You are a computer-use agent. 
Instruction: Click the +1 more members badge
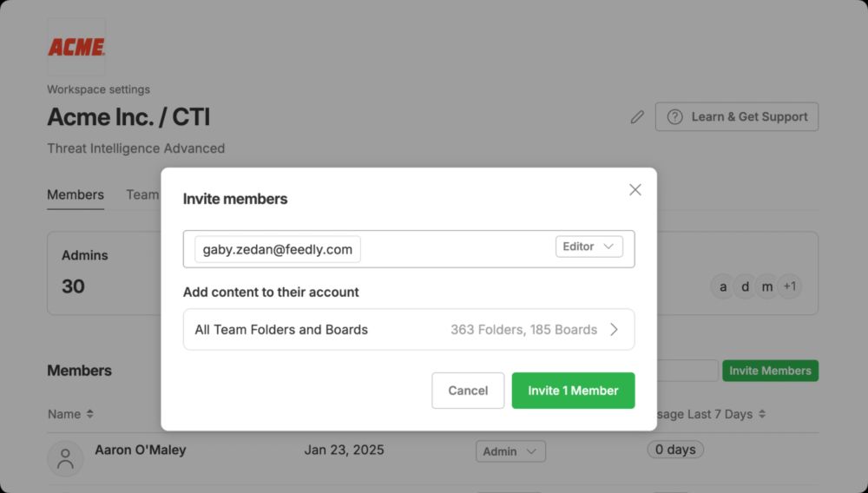[790, 286]
